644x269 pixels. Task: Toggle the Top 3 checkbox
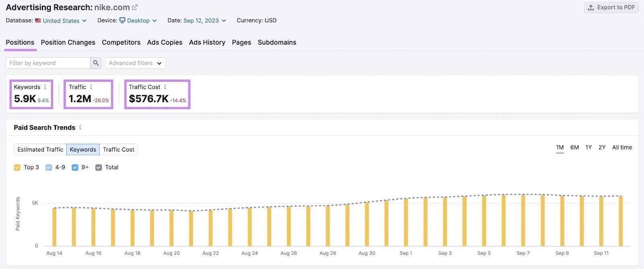coord(17,168)
